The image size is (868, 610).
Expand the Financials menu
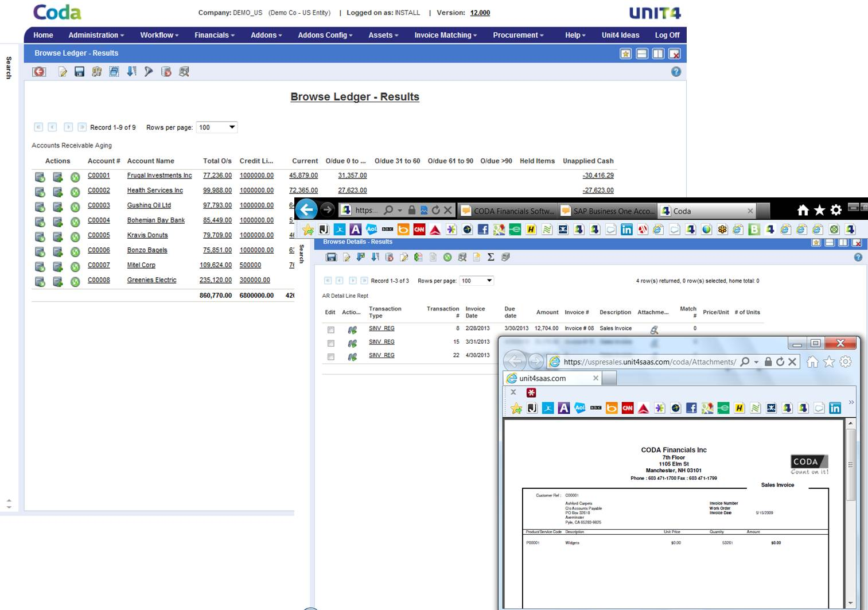(214, 35)
